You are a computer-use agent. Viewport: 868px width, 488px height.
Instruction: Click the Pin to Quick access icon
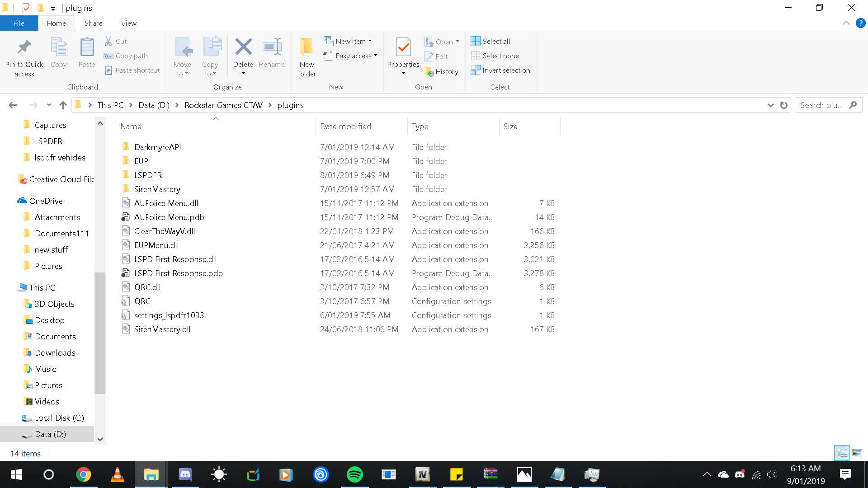tap(24, 47)
